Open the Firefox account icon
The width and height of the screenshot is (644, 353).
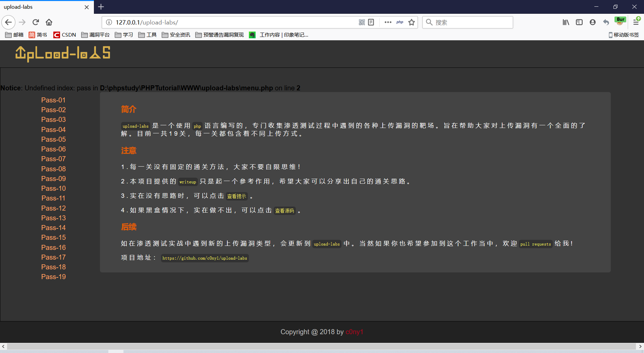click(593, 23)
